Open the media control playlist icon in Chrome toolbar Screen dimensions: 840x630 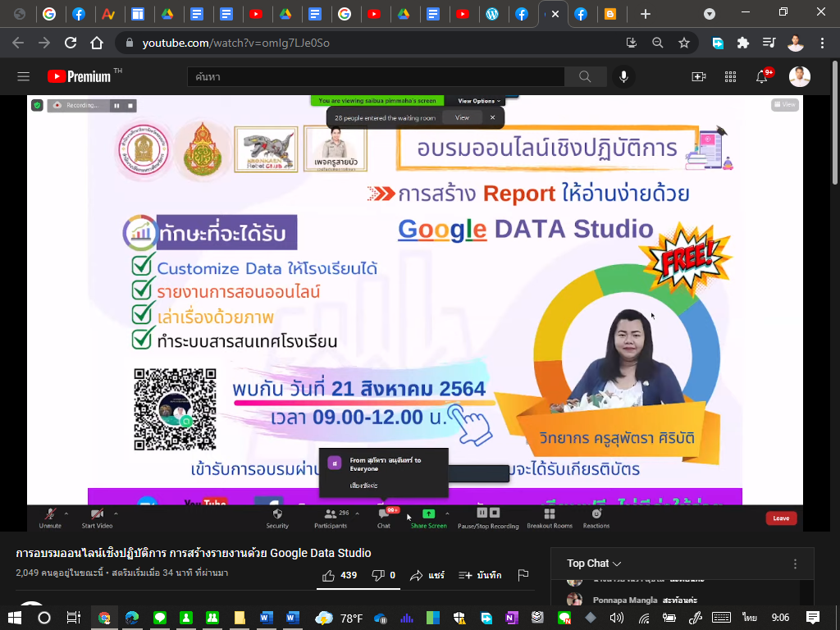point(769,43)
